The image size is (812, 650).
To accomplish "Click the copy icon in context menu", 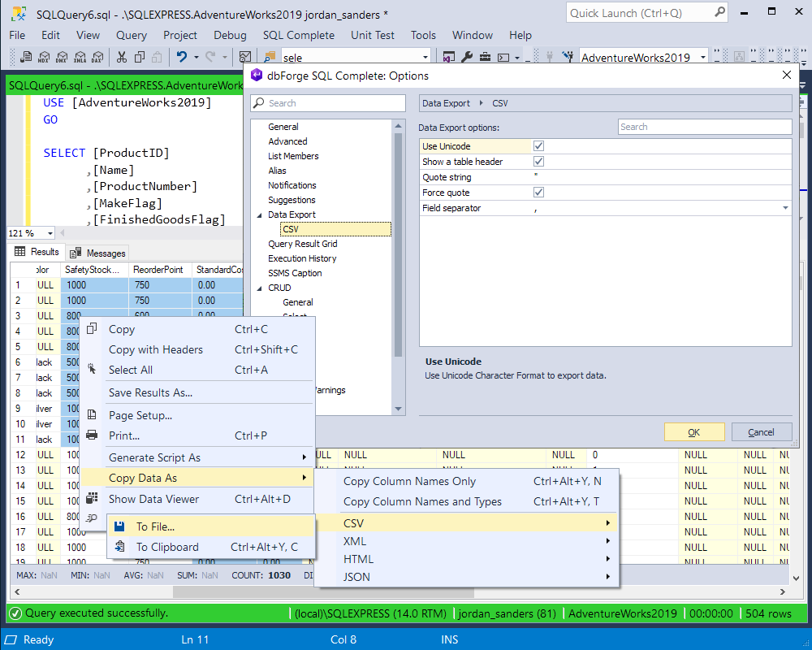I will (x=92, y=328).
